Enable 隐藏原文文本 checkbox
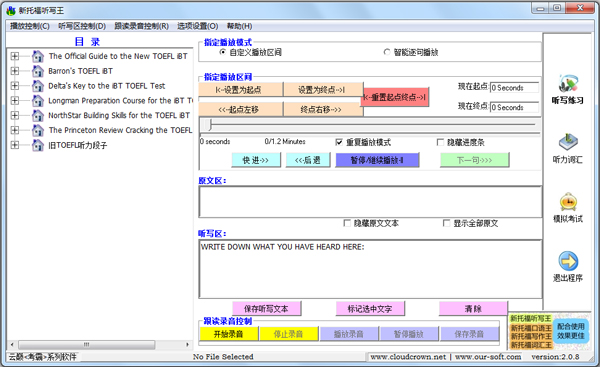Viewport: 600px width, 367px height. tap(347, 223)
